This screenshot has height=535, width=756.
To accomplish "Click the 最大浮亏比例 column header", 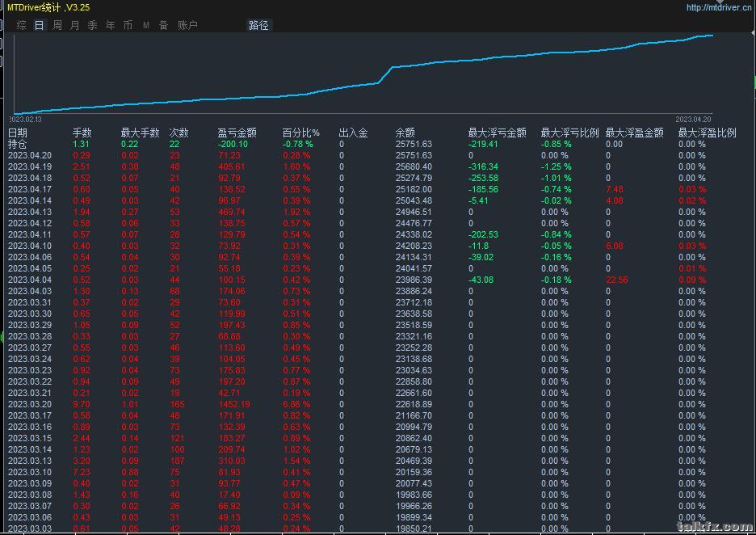I will [570, 133].
